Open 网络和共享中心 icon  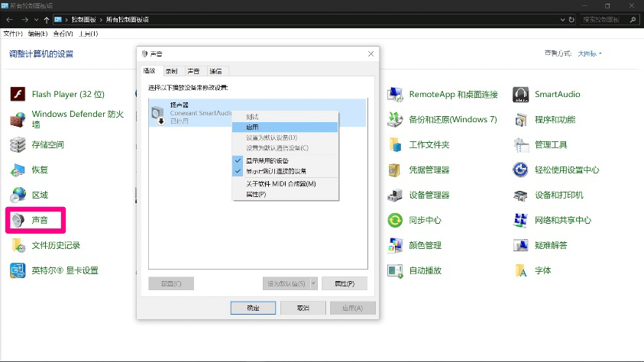522,220
